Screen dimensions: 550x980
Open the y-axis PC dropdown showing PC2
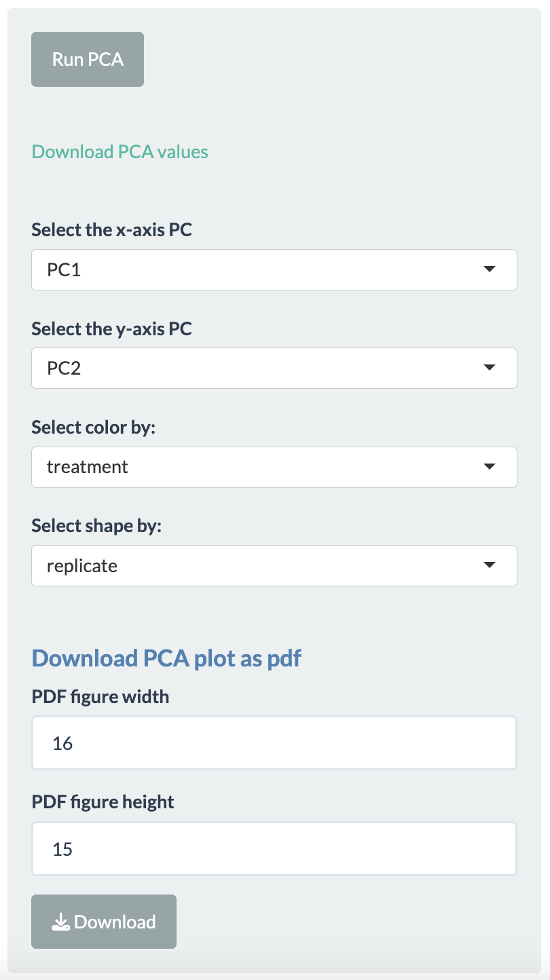click(x=274, y=368)
